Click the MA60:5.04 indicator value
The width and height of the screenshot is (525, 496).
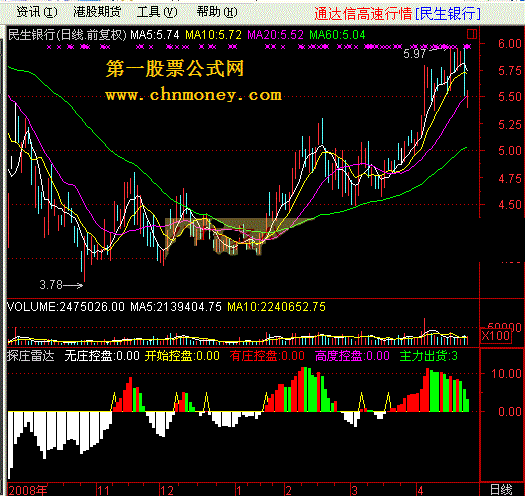[x=337, y=35]
